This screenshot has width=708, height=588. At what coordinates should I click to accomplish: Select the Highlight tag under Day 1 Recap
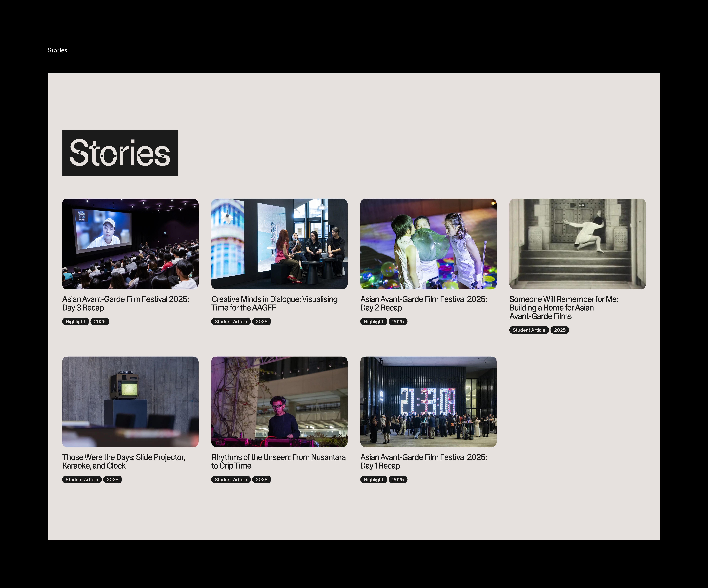tap(374, 479)
